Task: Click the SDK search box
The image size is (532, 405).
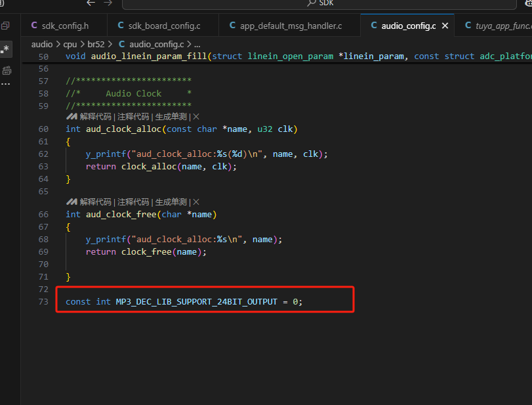Action: click(x=319, y=4)
